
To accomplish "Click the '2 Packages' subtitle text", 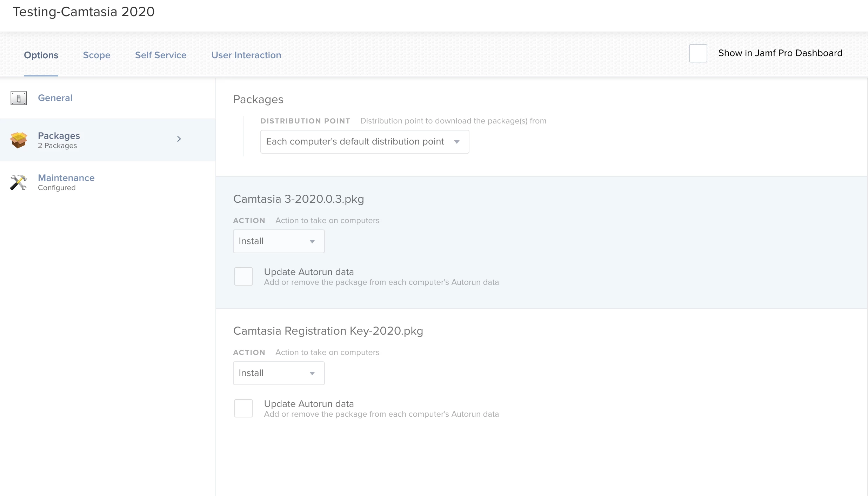I will pos(57,146).
